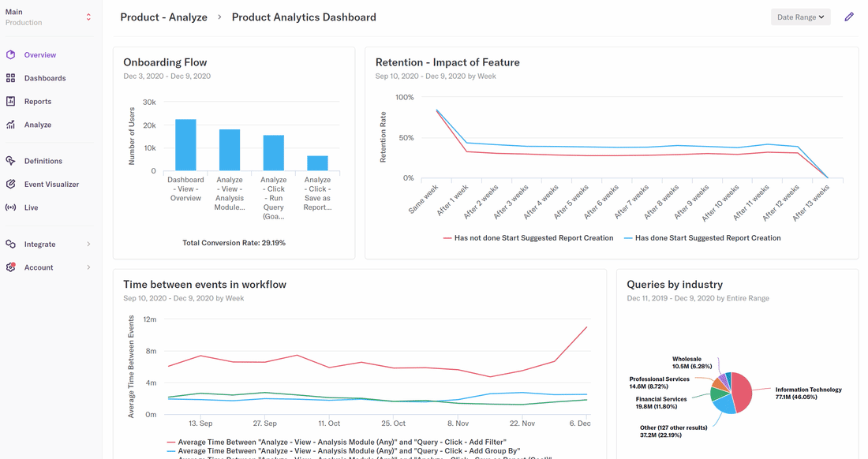Open the Main Production environment switcher
The height and width of the screenshot is (459, 868).
click(x=49, y=17)
